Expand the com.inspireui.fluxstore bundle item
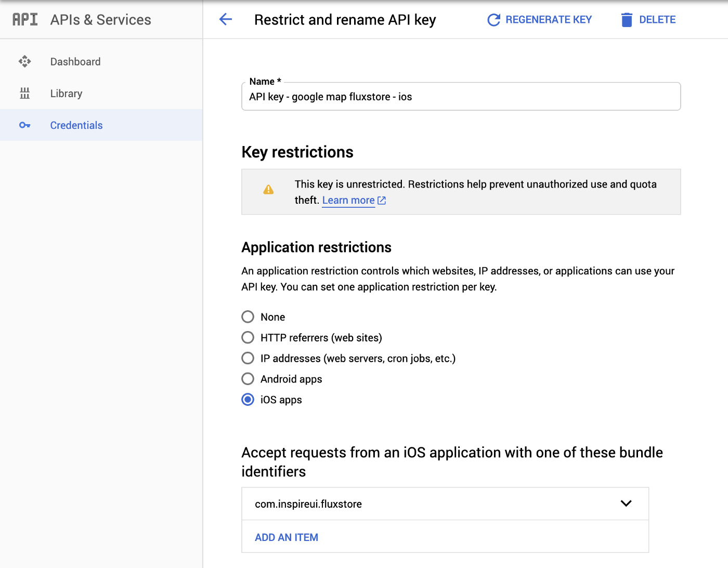Viewport: 728px width, 568px height. [x=626, y=504]
